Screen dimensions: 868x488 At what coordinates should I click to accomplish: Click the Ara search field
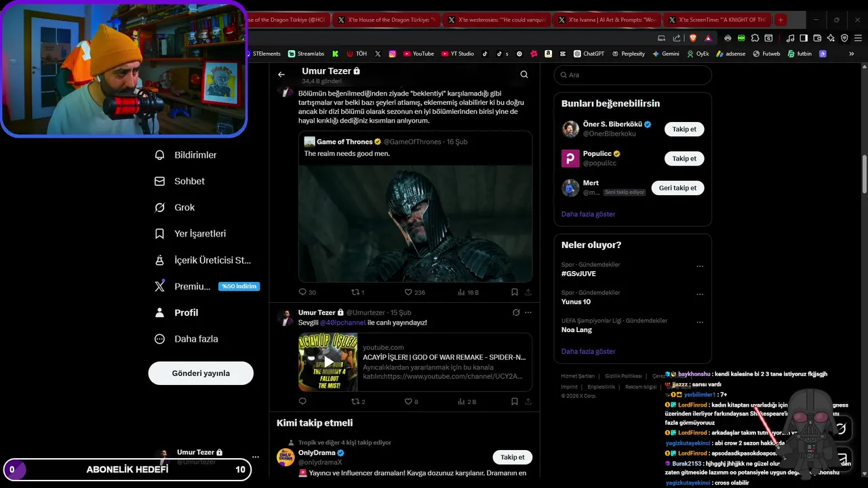[633, 75]
